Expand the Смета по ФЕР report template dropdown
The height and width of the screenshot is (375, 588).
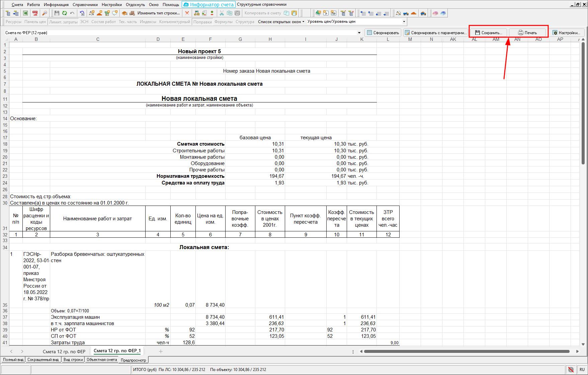[359, 33]
